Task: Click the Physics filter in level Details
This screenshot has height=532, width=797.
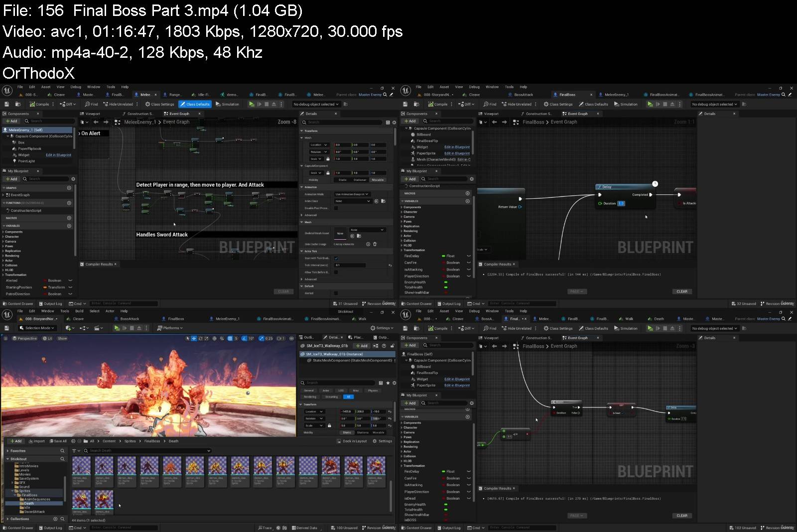Action: pyautogui.click(x=373, y=391)
